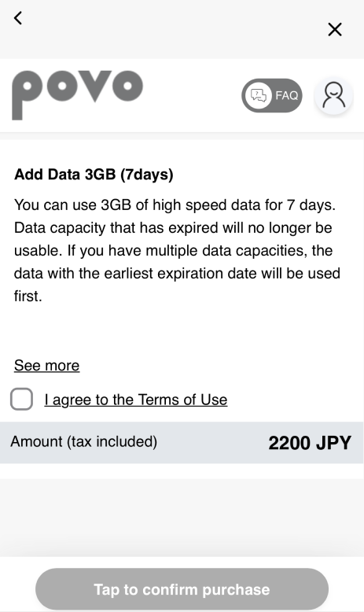
Task: Click the 2200 JPY price value
Action: (x=310, y=443)
